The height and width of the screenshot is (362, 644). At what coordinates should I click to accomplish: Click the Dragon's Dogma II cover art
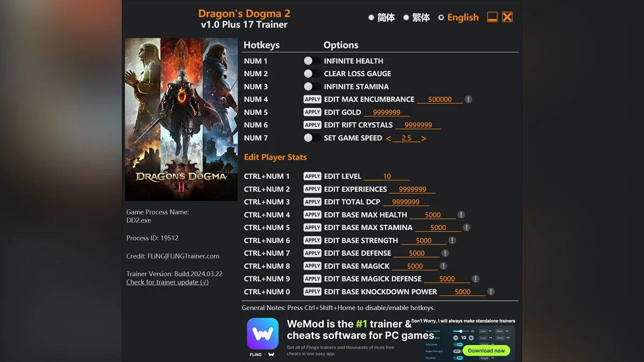(181, 119)
